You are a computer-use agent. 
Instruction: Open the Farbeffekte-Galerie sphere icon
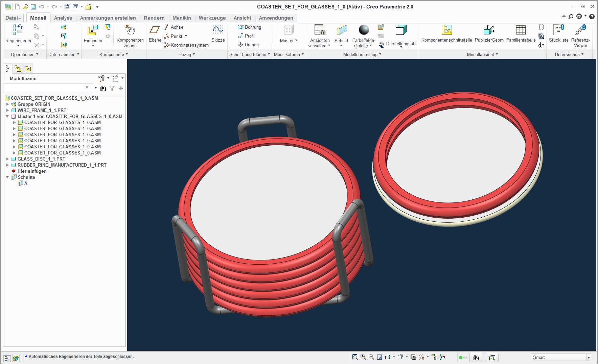click(x=364, y=30)
